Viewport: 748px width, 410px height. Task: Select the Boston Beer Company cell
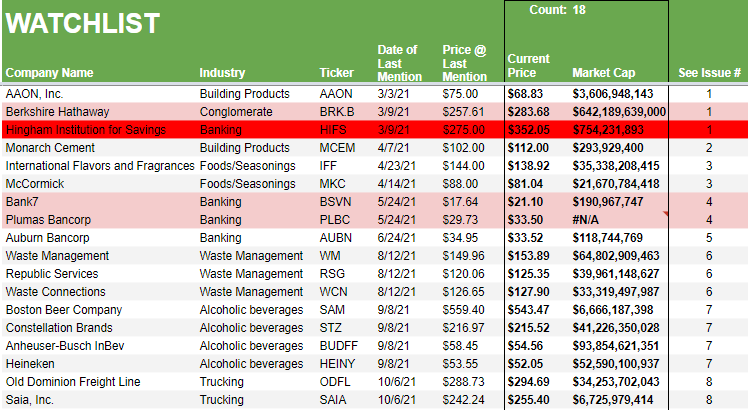point(64,310)
